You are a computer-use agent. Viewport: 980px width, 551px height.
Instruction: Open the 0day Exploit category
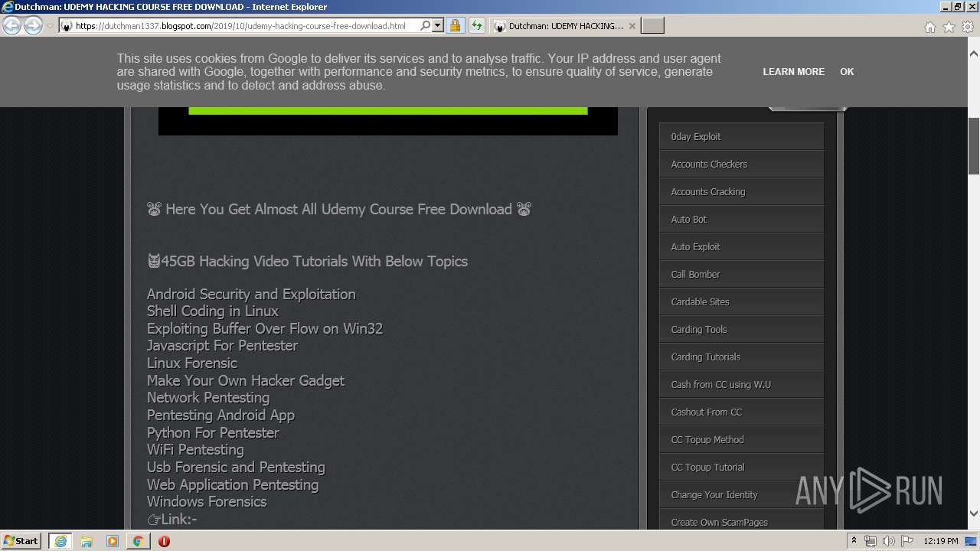click(x=741, y=136)
